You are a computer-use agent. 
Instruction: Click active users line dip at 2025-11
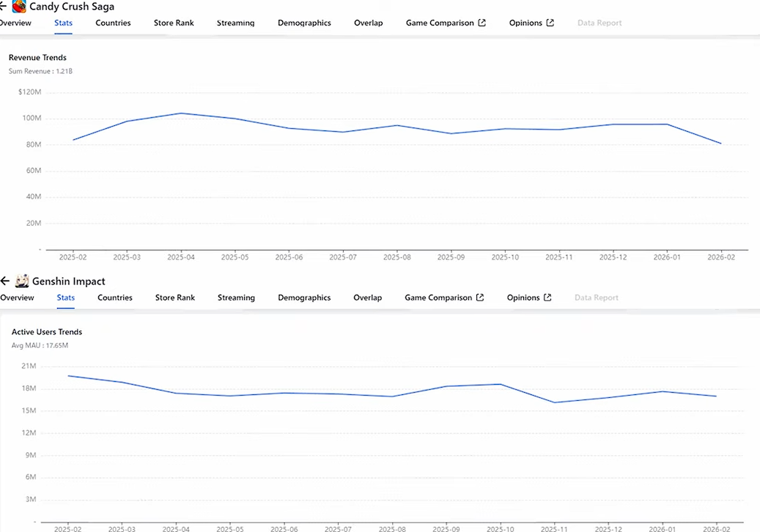(555, 402)
